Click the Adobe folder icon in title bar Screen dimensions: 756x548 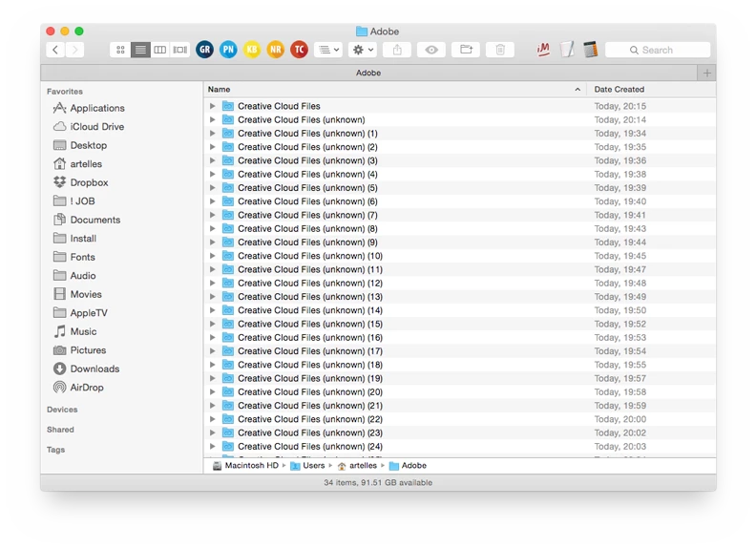(362, 32)
